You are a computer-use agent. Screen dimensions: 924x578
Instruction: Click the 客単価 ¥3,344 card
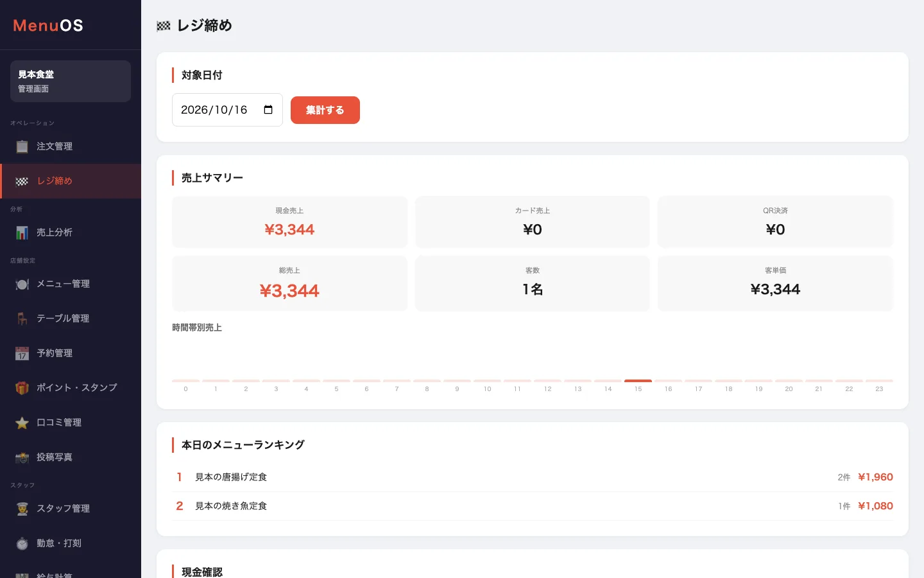point(775,283)
